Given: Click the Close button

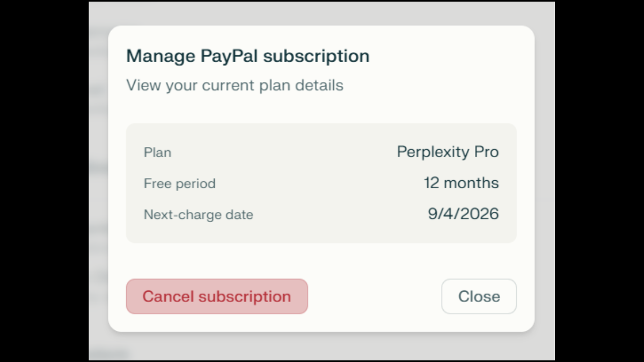Looking at the screenshot, I should [x=479, y=296].
